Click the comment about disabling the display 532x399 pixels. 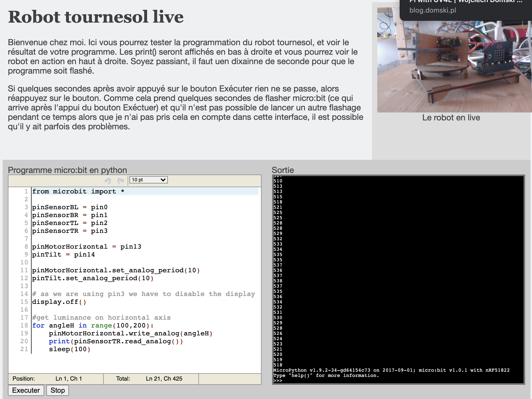click(143, 294)
